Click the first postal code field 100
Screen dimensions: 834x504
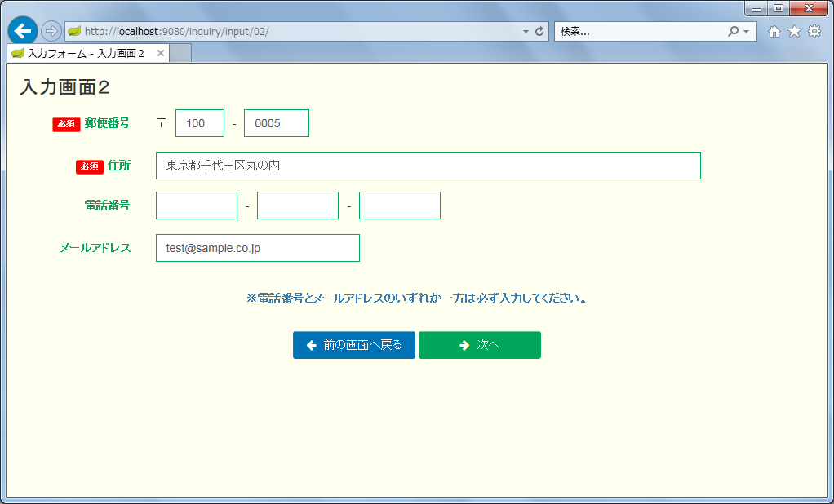pyautogui.click(x=200, y=123)
